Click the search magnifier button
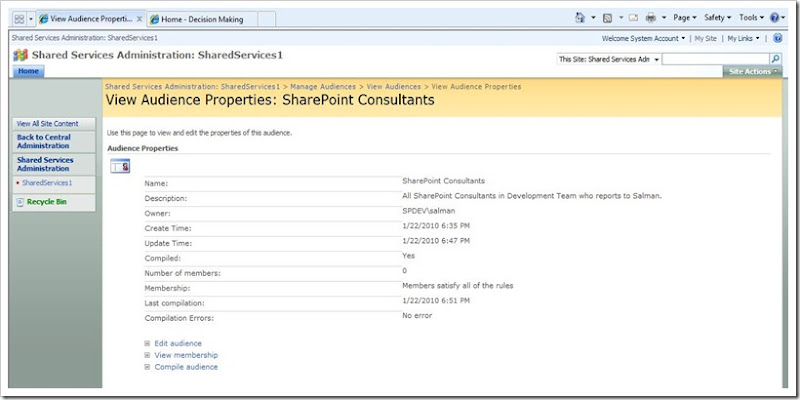 pos(776,60)
